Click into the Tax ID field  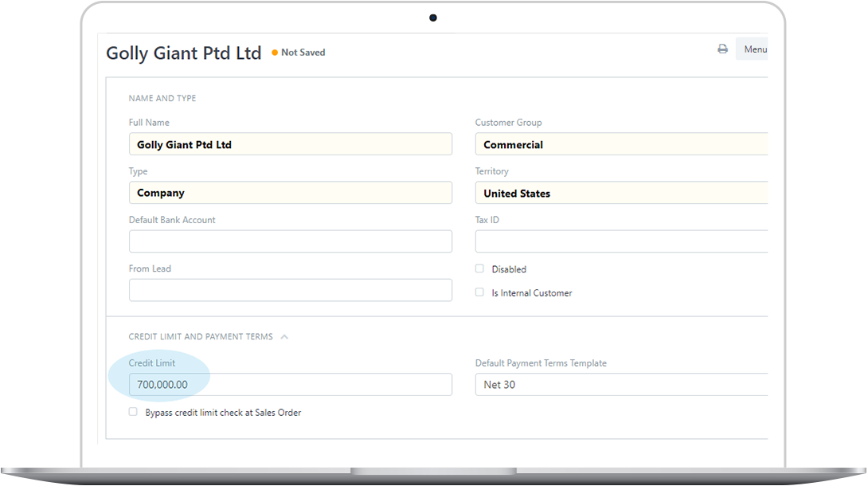621,241
